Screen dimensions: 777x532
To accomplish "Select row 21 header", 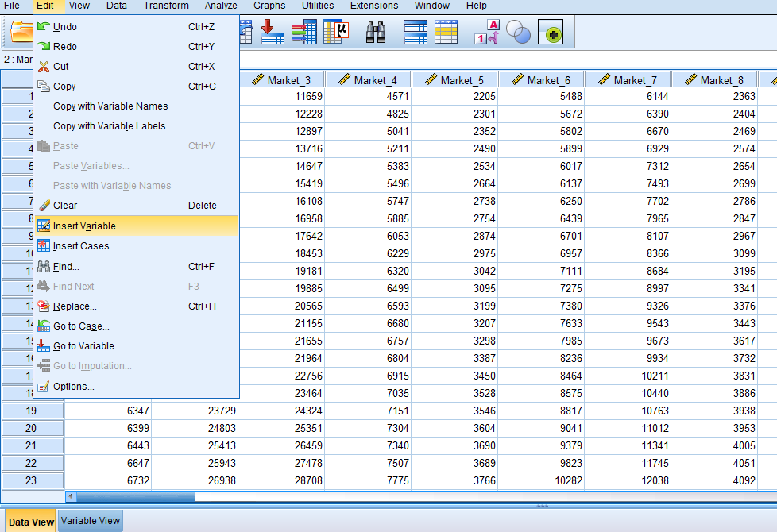I will click(x=32, y=445).
